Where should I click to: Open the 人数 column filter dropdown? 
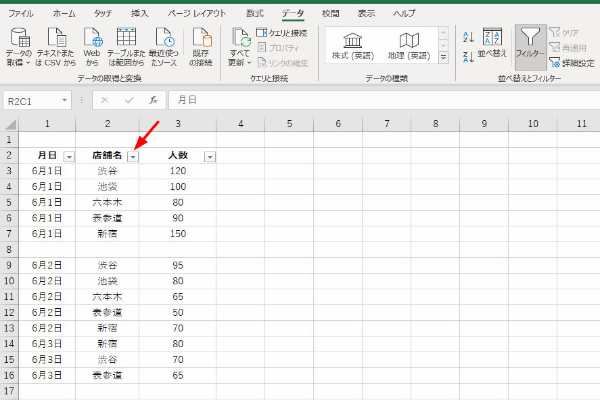[209, 156]
